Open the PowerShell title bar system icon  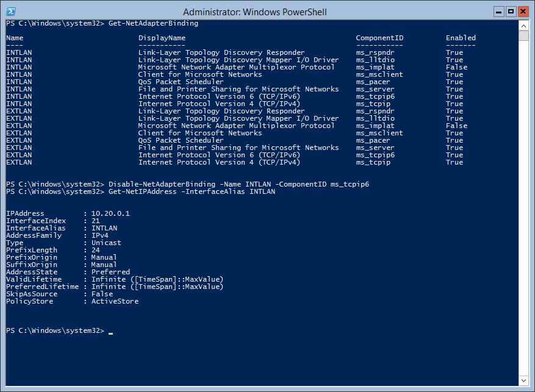10,12
